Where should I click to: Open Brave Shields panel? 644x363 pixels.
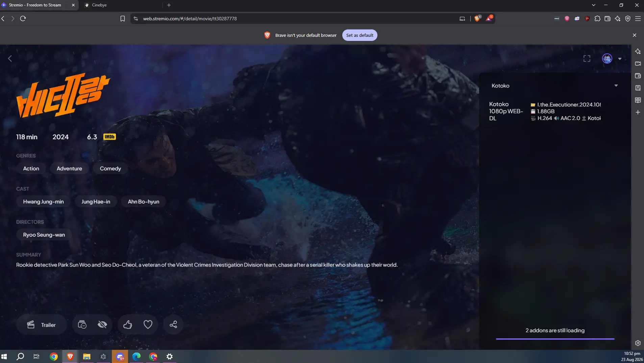tap(477, 19)
